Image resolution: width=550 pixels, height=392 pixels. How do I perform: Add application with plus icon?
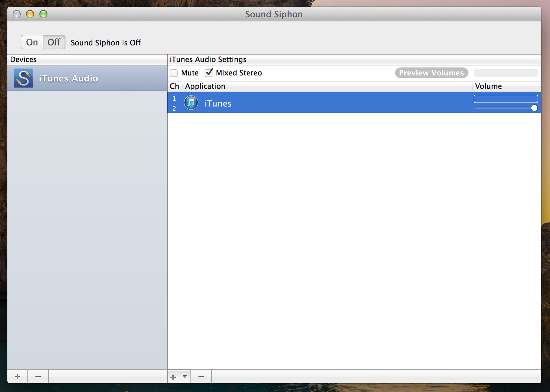tap(173, 377)
